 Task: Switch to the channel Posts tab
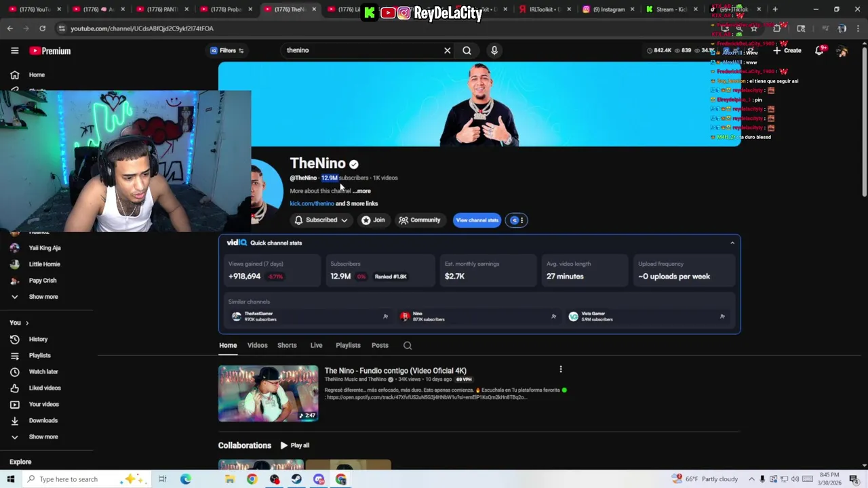point(380,345)
